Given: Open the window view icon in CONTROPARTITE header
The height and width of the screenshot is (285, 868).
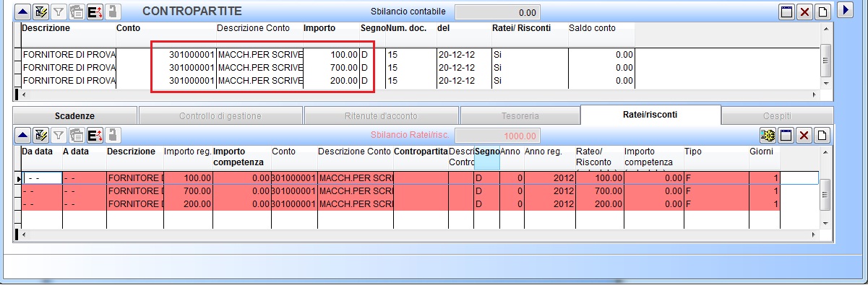Looking at the screenshot, I should [x=786, y=12].
